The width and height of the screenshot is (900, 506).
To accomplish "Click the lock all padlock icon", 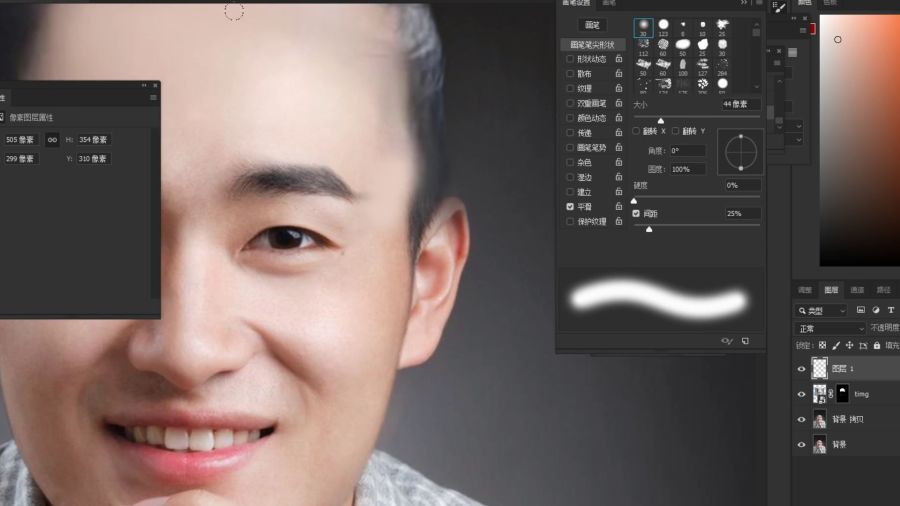I will tap(876, 346).
